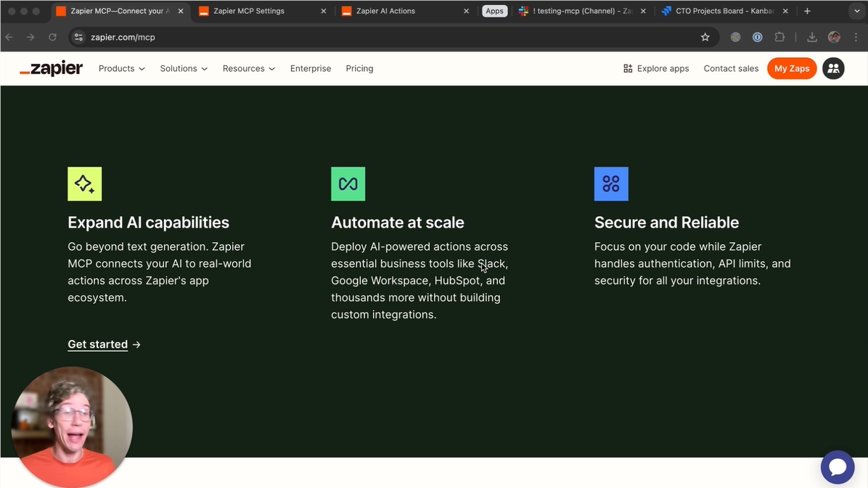Open the Pricing page
Screen dimensions: 868x488
[x=359, y=68]
